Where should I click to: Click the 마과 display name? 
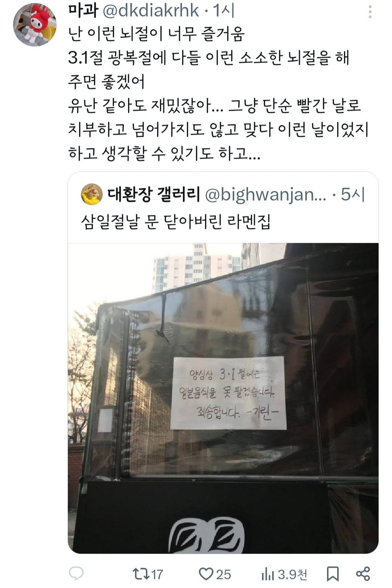[x=83, y=11]
